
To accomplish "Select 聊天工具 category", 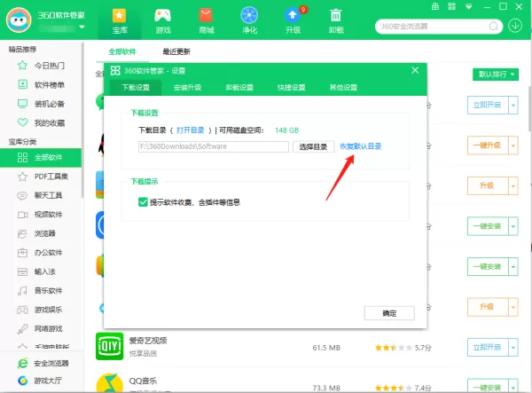I will (41, 195).
